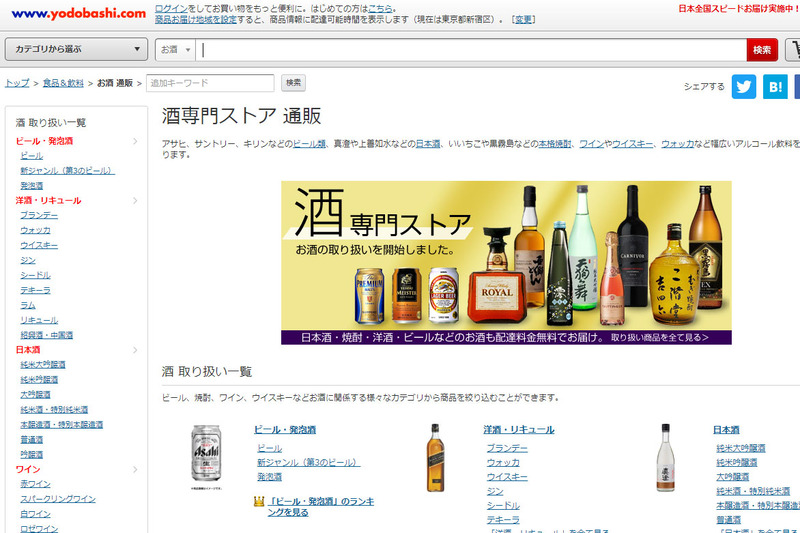The height and width of the screenshot is (533, 800).
Task: Open ウイスキー in the sidebar
Action: pyautogui.click(x=39, y=245)
